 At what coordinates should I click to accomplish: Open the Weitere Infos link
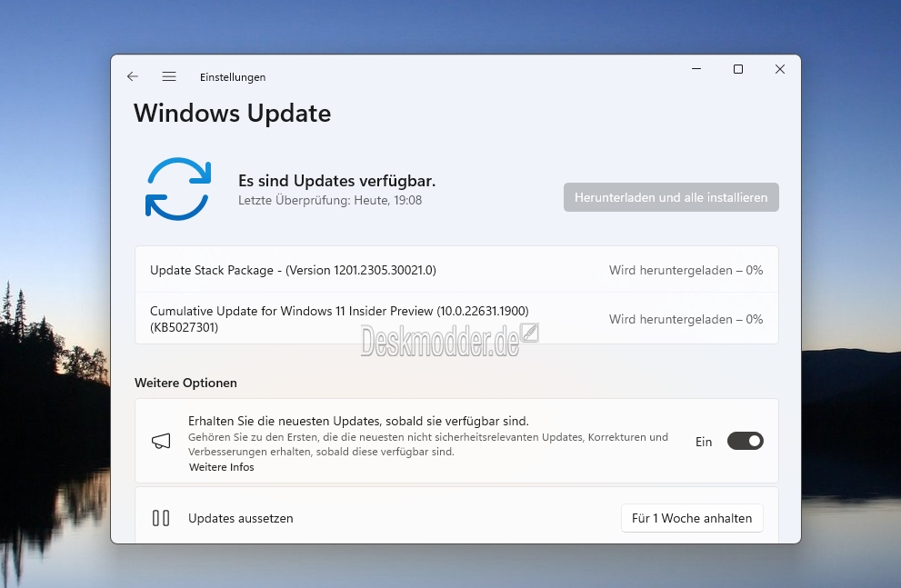(x=221, y=467)
